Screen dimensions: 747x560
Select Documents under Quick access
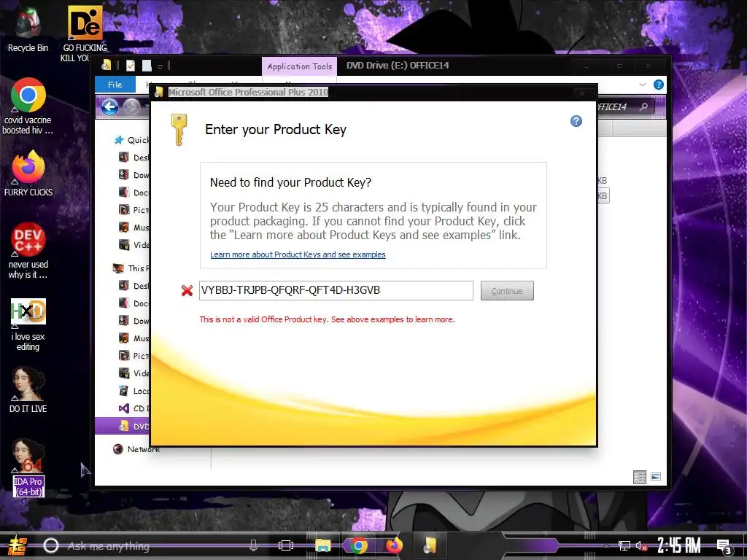pyautogui.click(x=134, y=192)
